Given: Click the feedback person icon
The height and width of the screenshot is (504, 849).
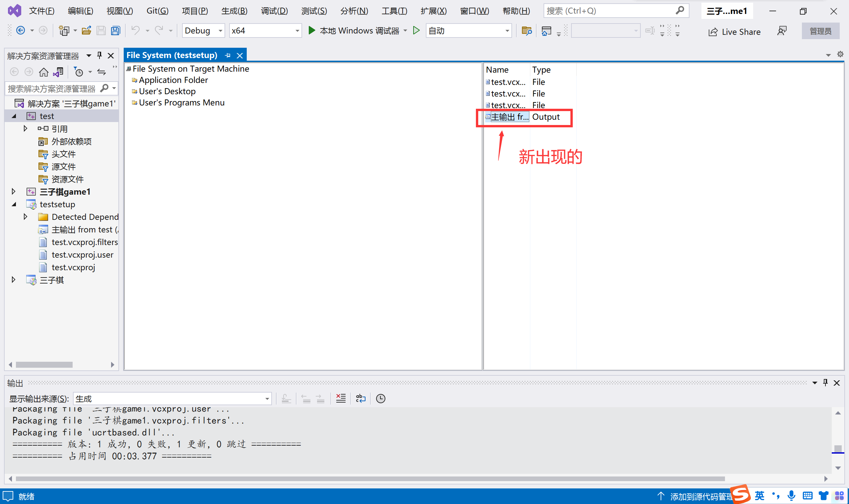Looking at the screenshot, I should [x=782, y=31].
